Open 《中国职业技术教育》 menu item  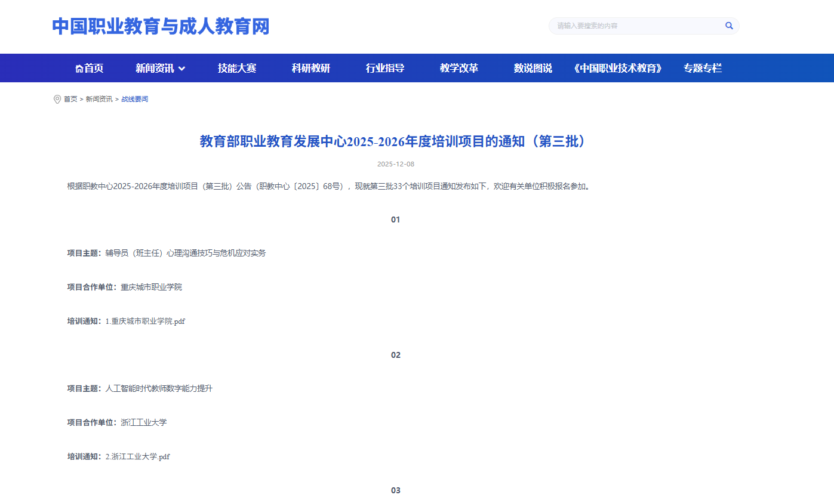617,68
